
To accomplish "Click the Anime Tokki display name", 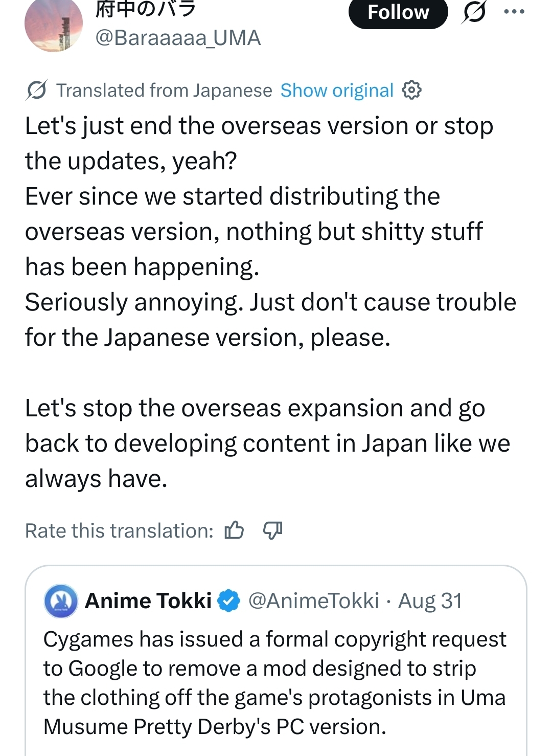I will click(148, 601).
